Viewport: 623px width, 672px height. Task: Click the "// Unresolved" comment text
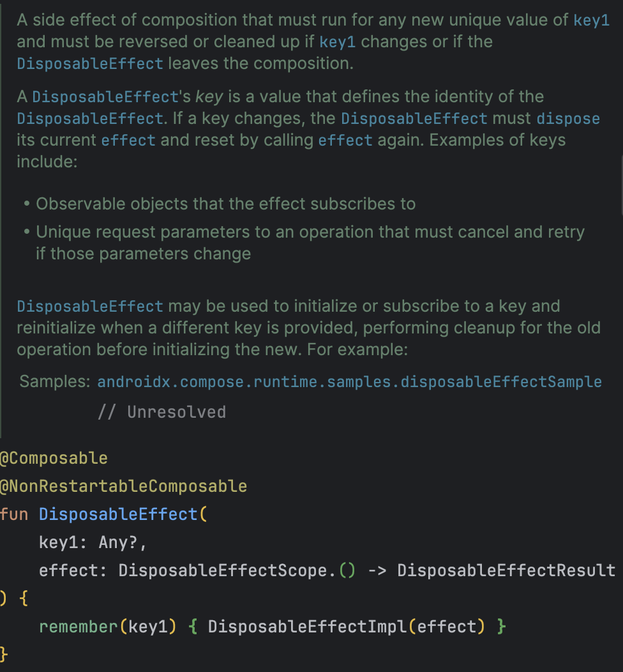pyautogui.click(x=162, y=412)
